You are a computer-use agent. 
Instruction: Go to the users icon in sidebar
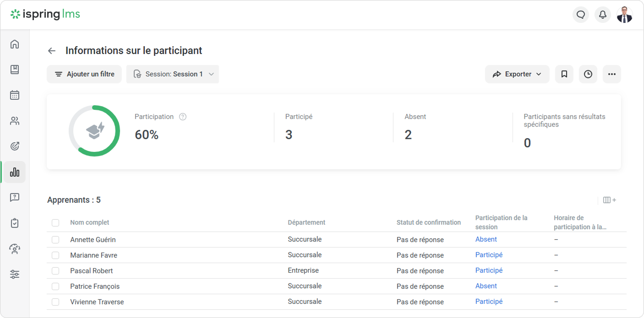pyautogui.click(x=15, y=121)
